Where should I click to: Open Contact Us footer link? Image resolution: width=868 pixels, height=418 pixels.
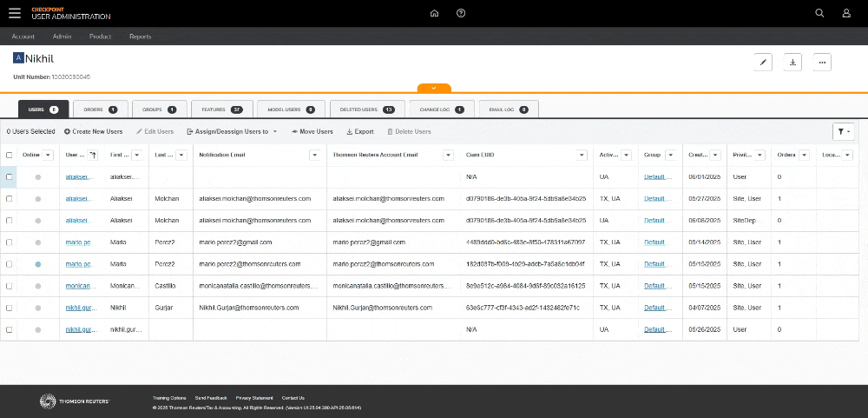pyautogui.click(x=293, y=398)
